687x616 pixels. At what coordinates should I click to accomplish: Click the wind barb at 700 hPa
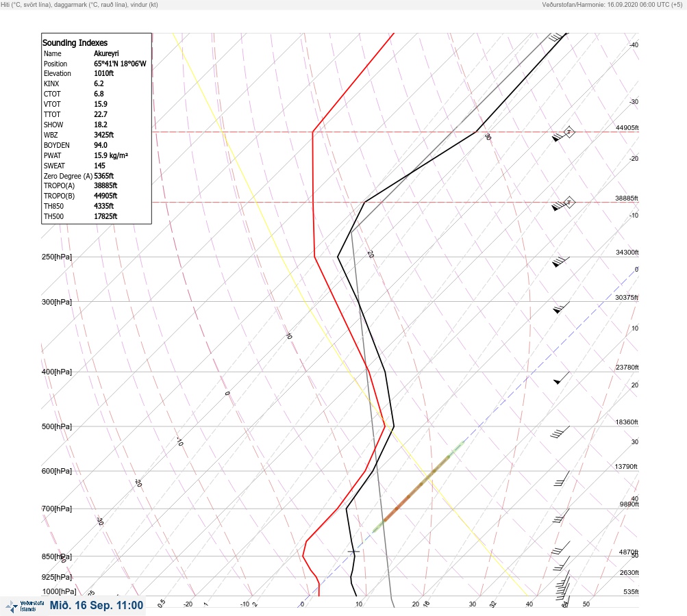click(561, 516)
